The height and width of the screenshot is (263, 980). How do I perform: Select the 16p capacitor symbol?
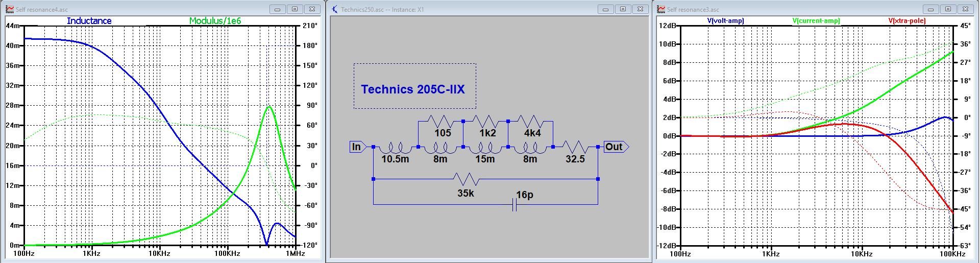click(x=514, y=205)
